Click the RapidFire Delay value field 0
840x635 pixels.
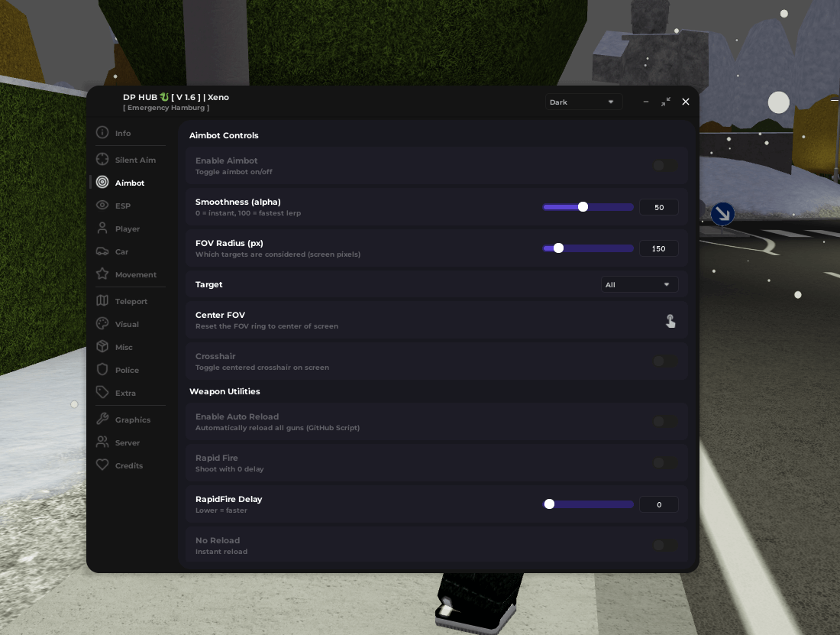coord(659,505)
